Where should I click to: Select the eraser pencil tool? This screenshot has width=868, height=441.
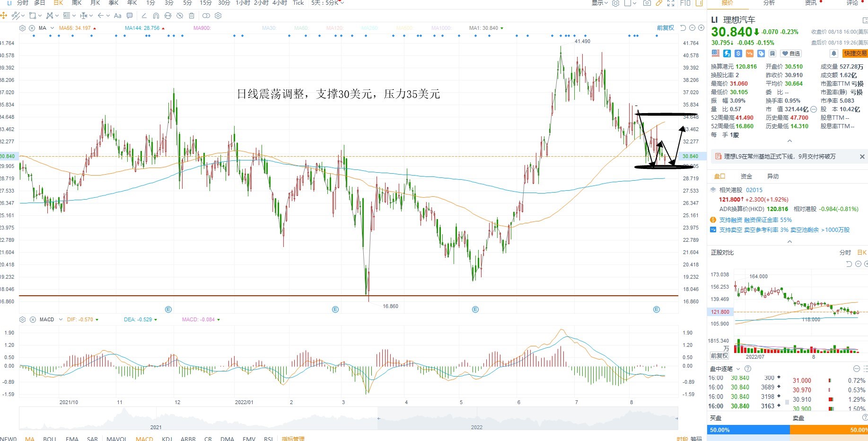point(144,16)
